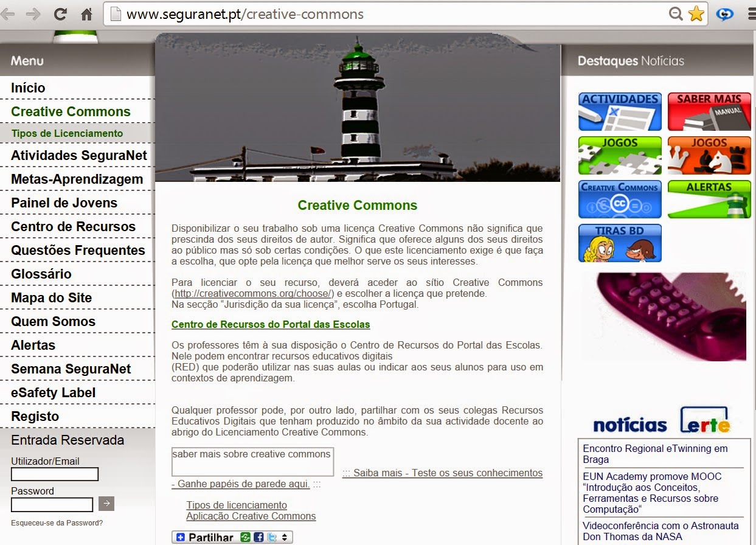Submit login with the arrow button
Viewport: 756px width, 545px height.
click(x=106, y=504)
